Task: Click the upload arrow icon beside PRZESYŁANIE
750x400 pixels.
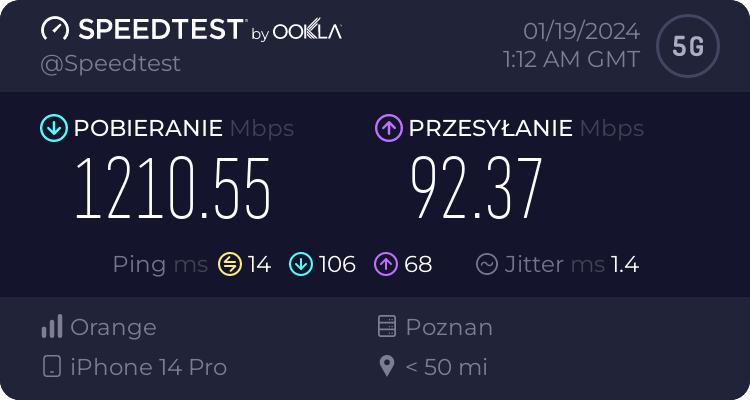Action: 388,128
